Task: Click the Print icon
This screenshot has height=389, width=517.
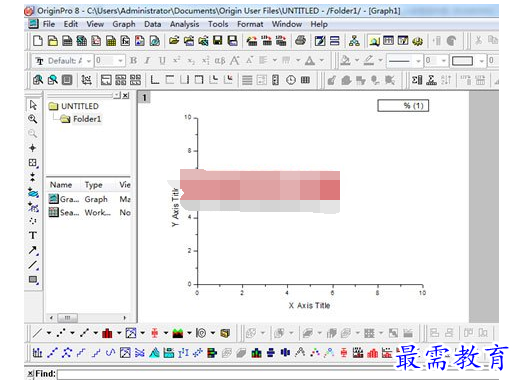Action: pos(300,41)
